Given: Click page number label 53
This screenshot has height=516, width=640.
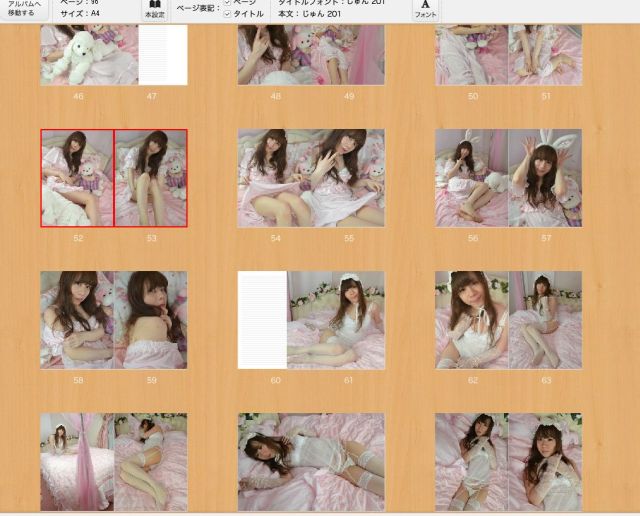Looking at the screenshot, I should (x=151, y=238).
